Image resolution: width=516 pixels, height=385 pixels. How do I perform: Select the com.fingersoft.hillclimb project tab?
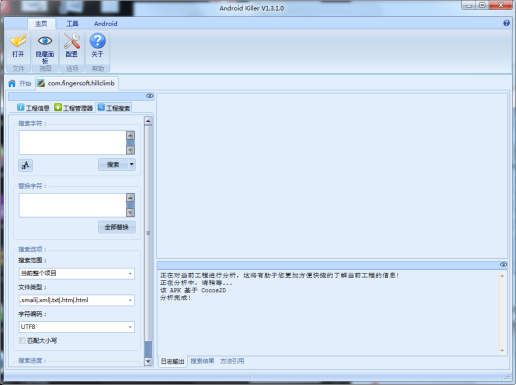(77, 83)
